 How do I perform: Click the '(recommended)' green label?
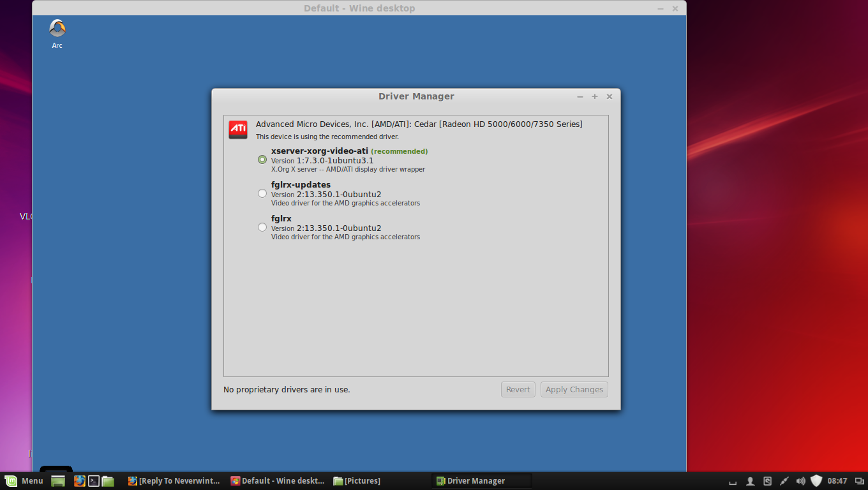[x=400, y=152]
